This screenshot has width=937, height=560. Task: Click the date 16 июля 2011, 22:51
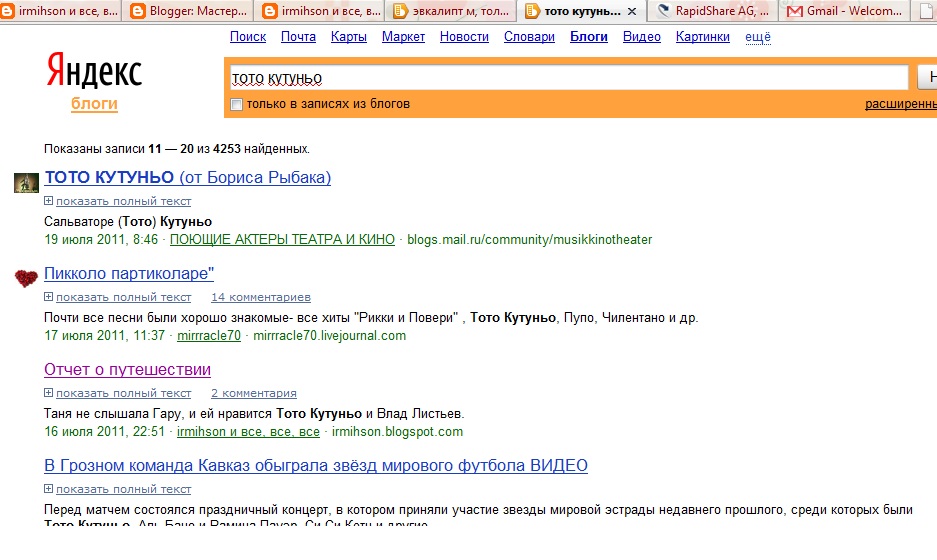(105, 432)
